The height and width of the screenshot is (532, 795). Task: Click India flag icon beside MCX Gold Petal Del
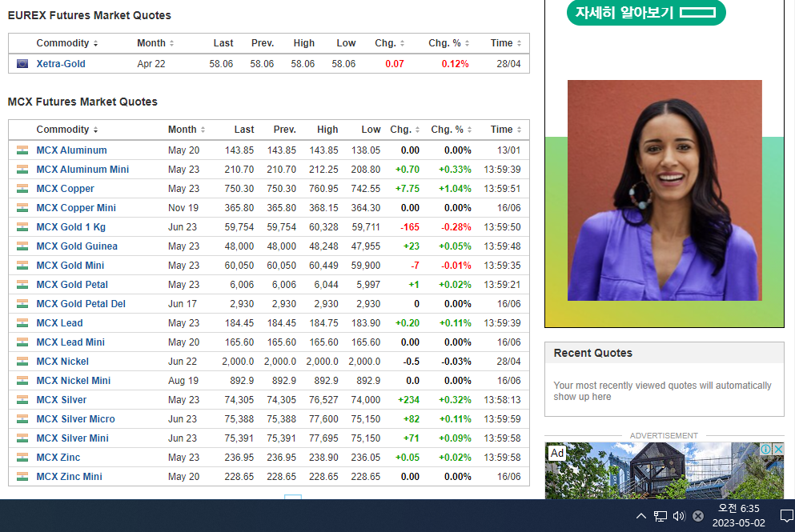[22, 305]
